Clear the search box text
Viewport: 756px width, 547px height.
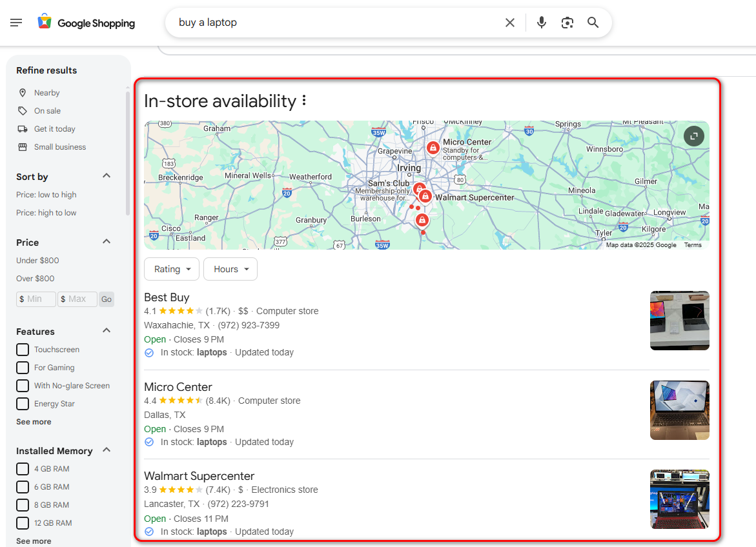(509, 23)
